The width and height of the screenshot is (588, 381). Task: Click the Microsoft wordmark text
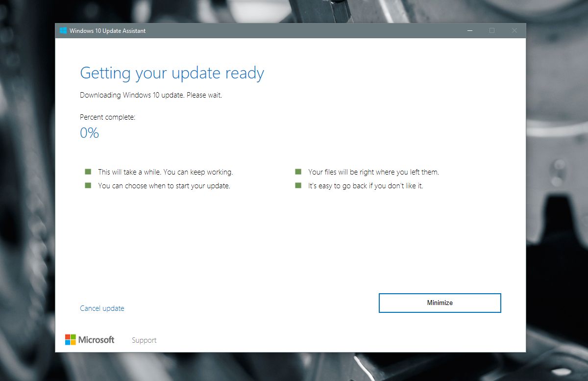(x=97, y=340)
